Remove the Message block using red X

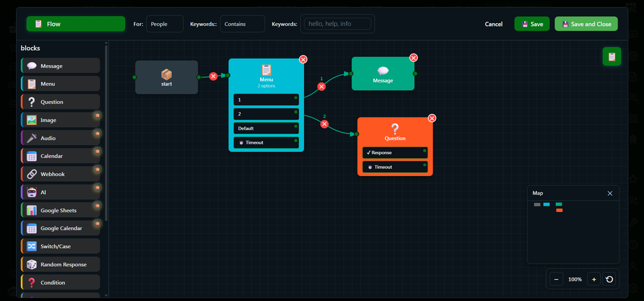point(413,58)
